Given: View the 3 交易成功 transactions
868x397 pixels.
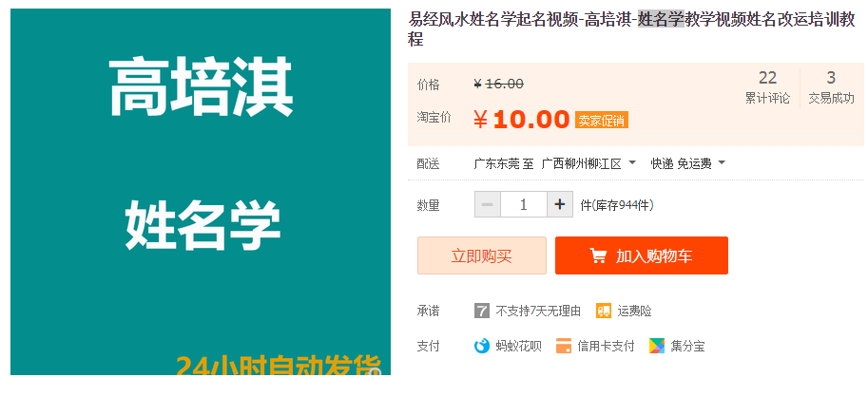Looking at the screenshot, I should pos(831,87).
